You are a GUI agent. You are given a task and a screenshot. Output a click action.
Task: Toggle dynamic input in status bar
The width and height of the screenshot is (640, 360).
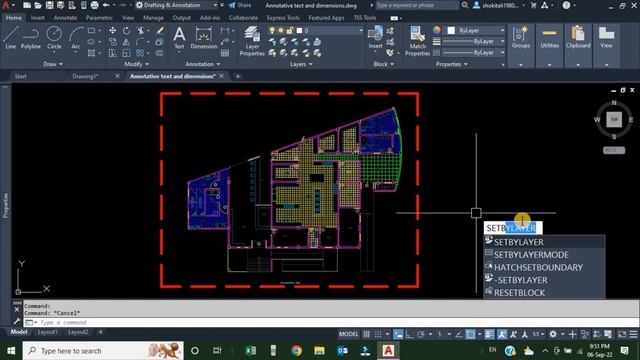click(x=398, y=334)
